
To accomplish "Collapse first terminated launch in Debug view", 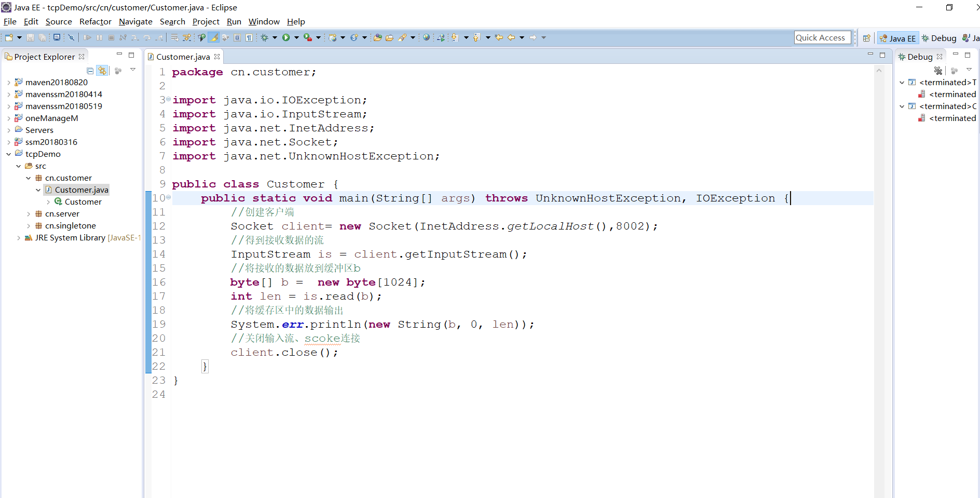I will tap(902, 82).
